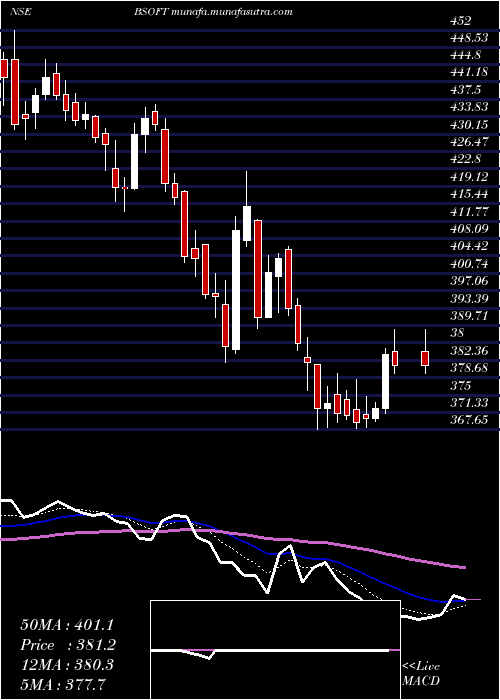Select the 371.33 price axis label
Viewport: 500px width, 700px height.
[468, 402]
